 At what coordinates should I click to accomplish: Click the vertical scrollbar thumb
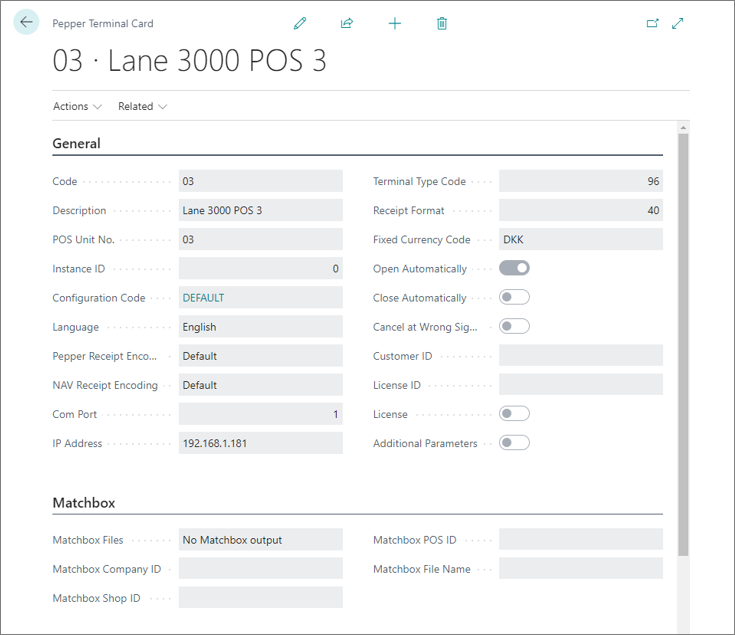point(683,345)
